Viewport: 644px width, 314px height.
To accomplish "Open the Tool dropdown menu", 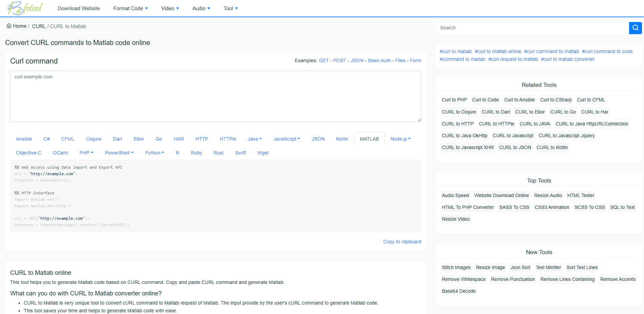I will [x=230, y=8].
